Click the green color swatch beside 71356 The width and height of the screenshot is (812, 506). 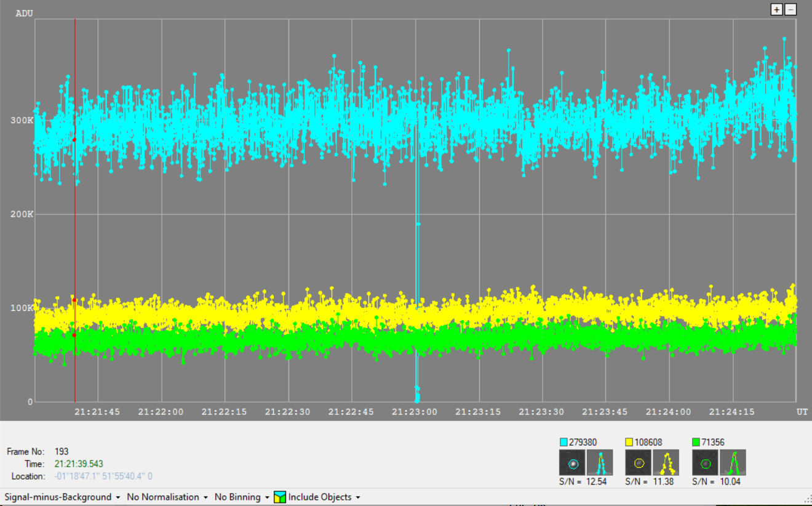(x=696, y=442)
